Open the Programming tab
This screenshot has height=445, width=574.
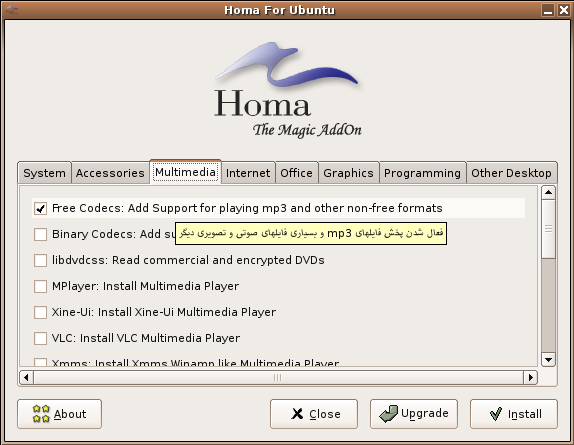(422, 173)
